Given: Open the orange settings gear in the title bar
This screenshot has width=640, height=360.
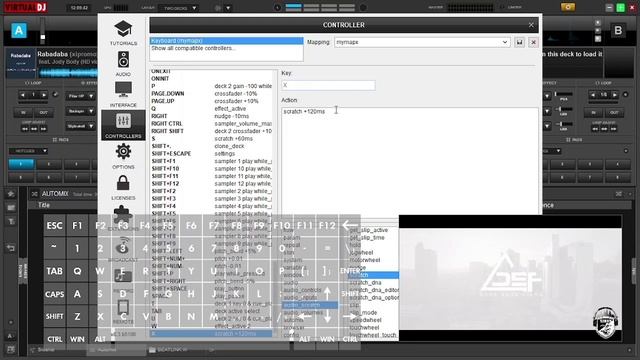Looking at the screenshot, I should point(568,7).
